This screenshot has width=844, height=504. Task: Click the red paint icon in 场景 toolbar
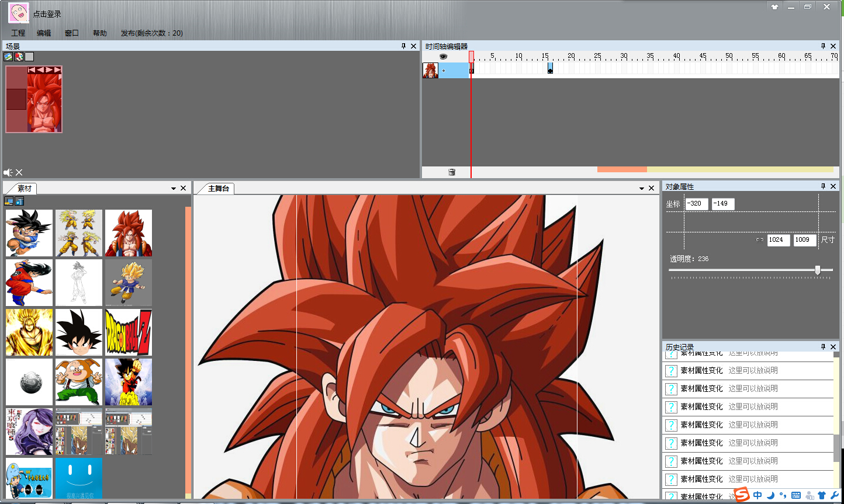coord(19,57)
